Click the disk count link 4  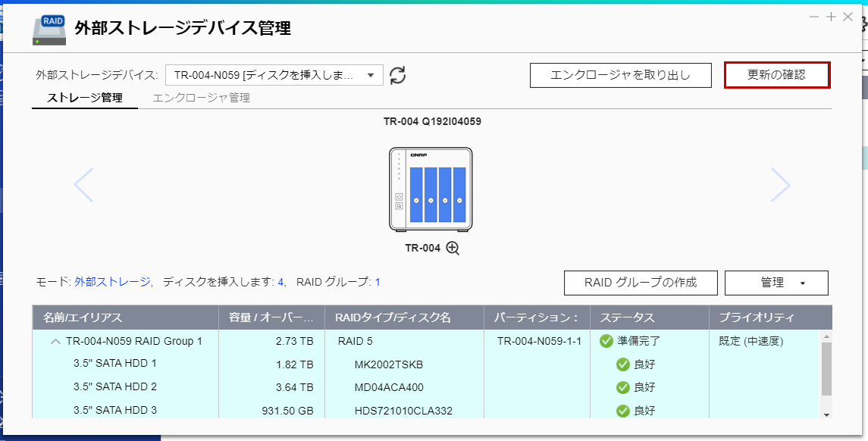[280, 282]
